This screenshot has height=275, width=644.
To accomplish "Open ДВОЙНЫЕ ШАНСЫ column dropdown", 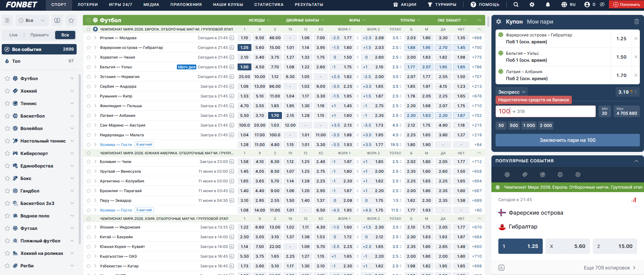I will point(305,20).
